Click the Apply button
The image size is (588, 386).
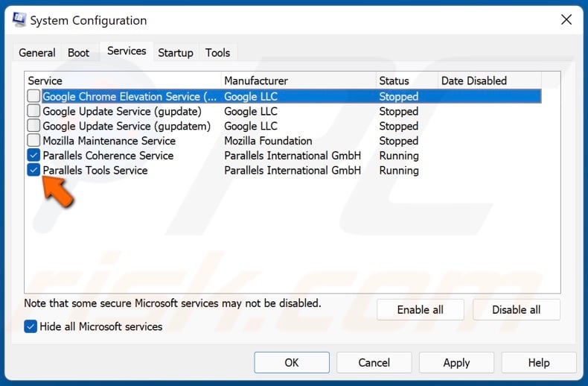tap(456, 362)
